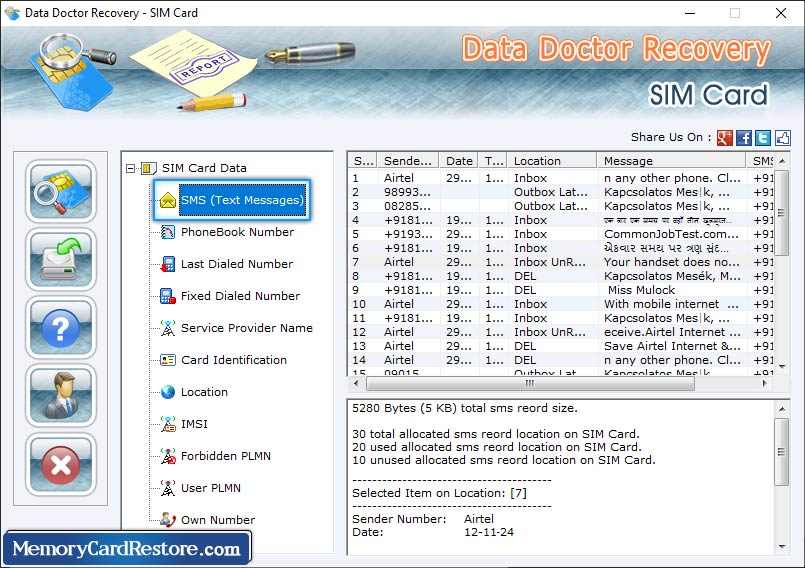Click the table horizontal scroll right arrow

[x=764, y=383]
